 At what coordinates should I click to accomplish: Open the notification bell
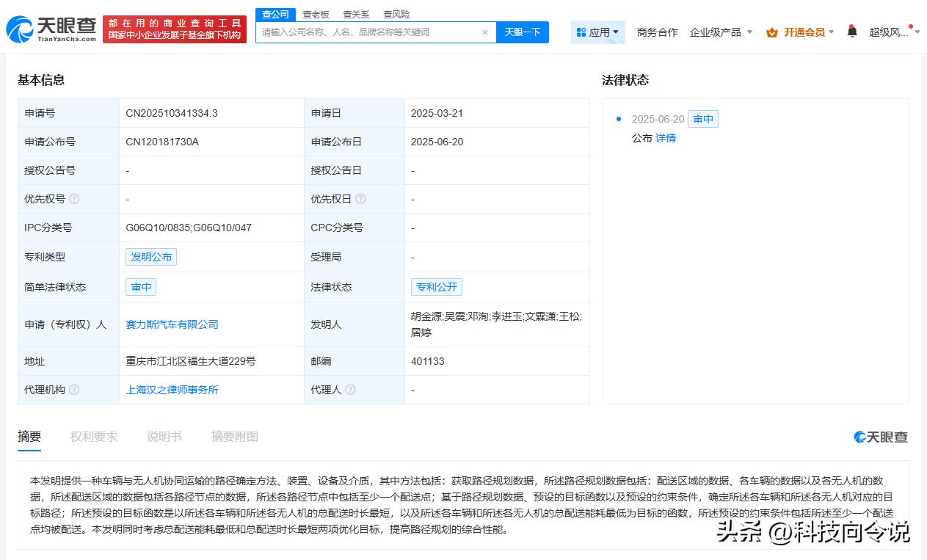852,32
